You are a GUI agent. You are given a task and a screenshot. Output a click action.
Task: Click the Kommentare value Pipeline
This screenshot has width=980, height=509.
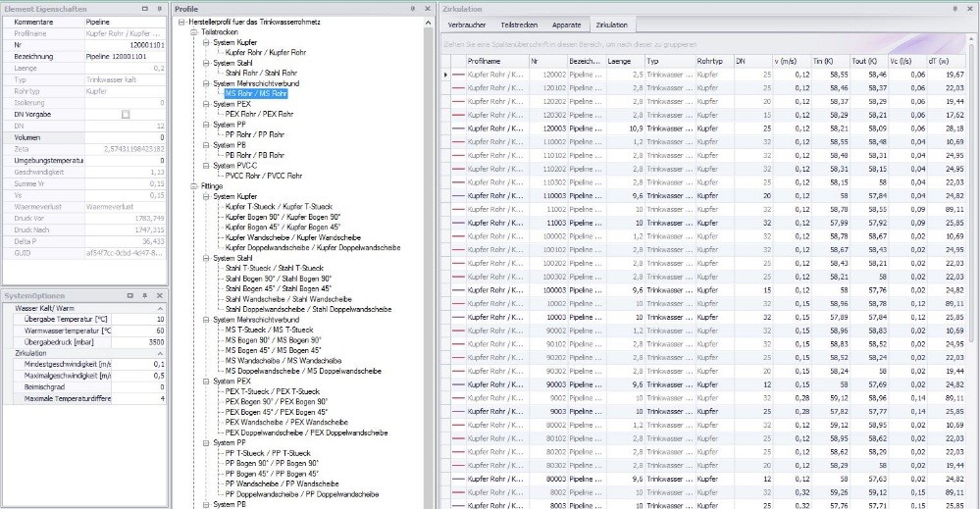point(125,22)
